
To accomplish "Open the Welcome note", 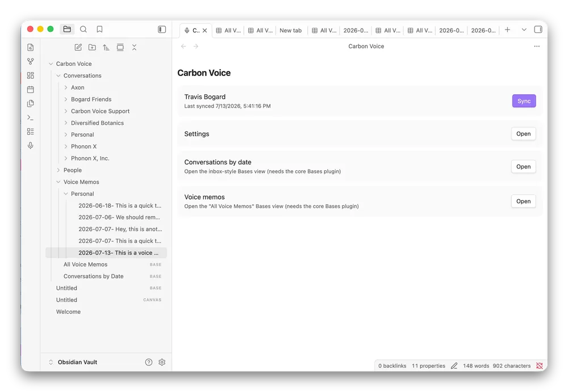I will [106, 311].
